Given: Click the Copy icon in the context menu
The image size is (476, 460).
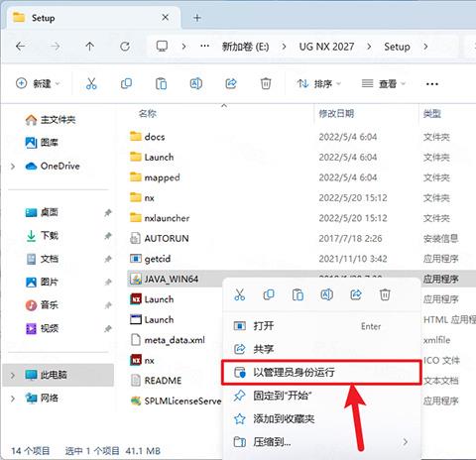Looking at the screenshot, I should click(x=269, y=294).
